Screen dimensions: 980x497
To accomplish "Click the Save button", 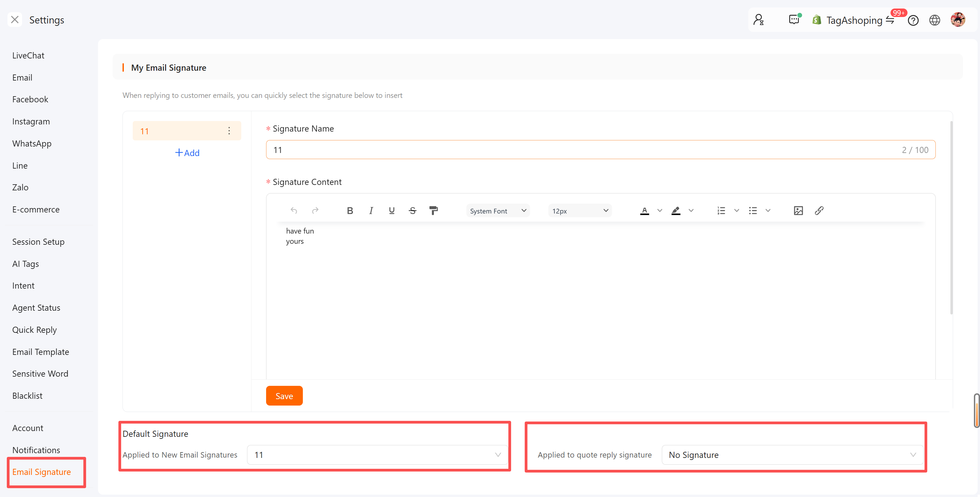I will click(x=284, y=396).
